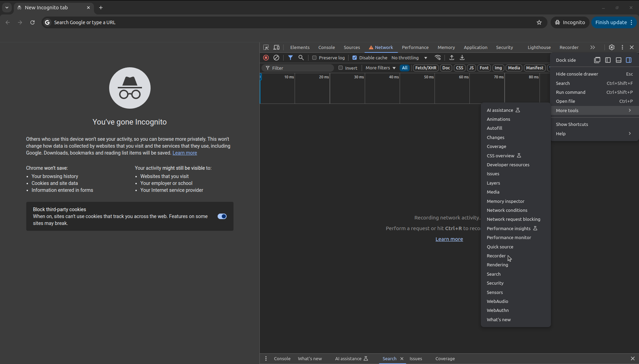Viewport: 639px width, 364px height.
Task: Open the network search magnifier icon
Action: pyautogui.click(x=301, y=58)
